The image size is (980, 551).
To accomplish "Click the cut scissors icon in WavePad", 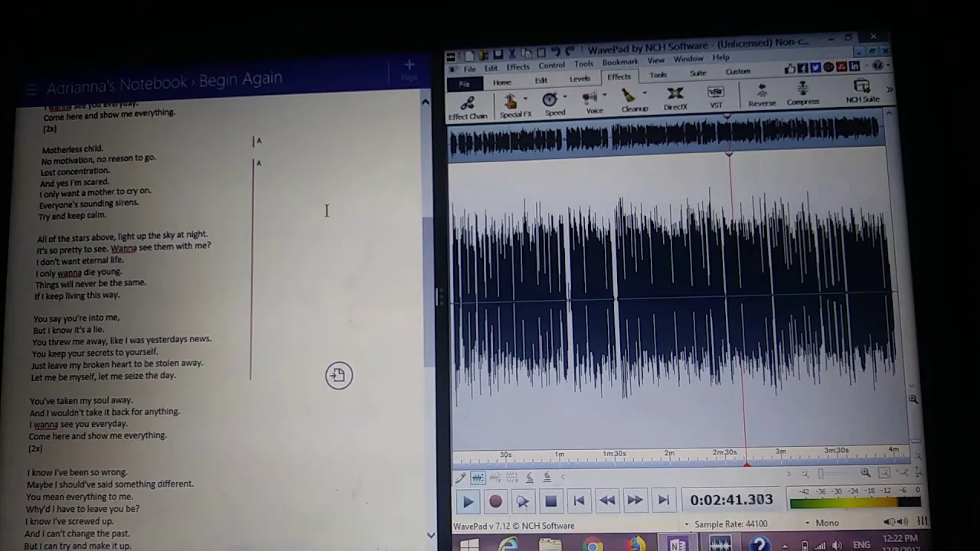I will (x=512, y=54).
